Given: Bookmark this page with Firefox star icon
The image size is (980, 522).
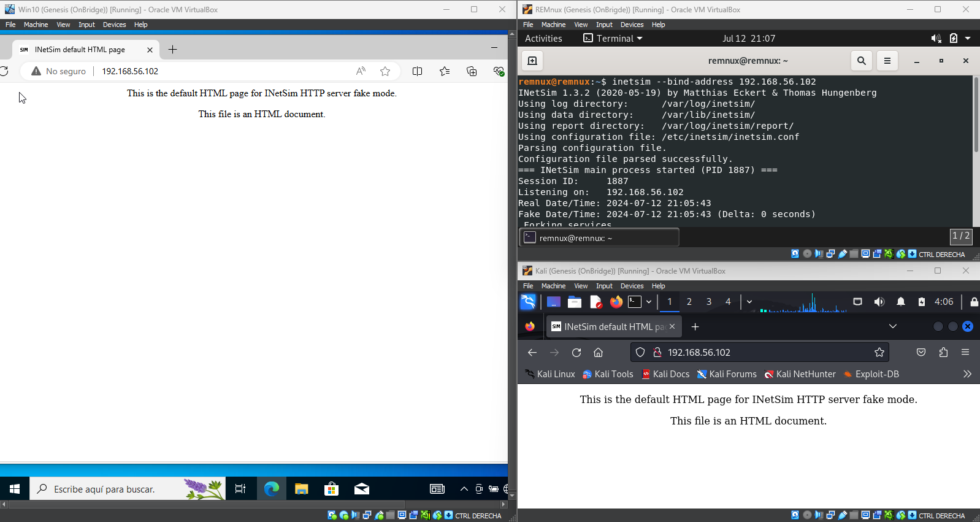Looking at the screenshot, I should [879, 353].
